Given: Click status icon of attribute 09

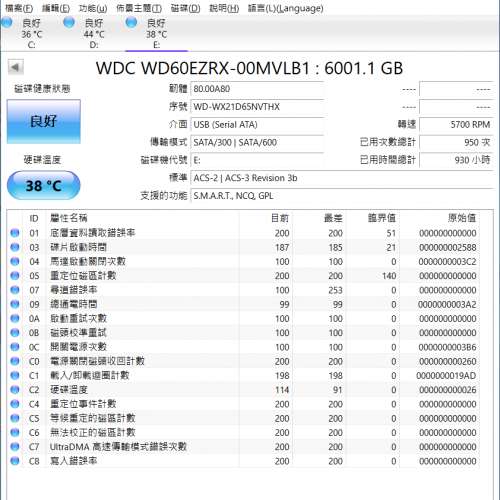Looking at the screenshot, I should coord(15,304).
